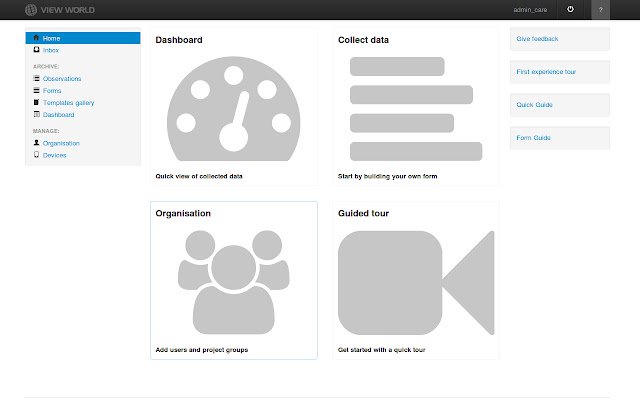Click the Dashboard table icon in sidebar
Viewport: 640px width, 400px height.
point(36,114)
